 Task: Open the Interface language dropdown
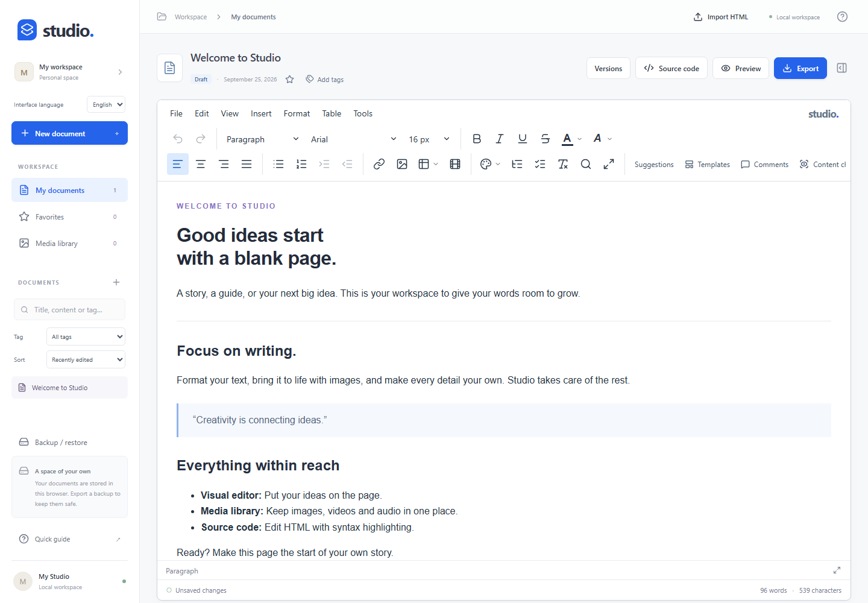point(106,104)
